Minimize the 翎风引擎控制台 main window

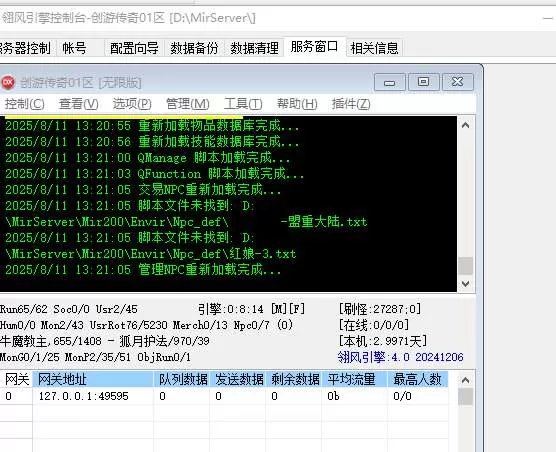click(x=548, y=18)
